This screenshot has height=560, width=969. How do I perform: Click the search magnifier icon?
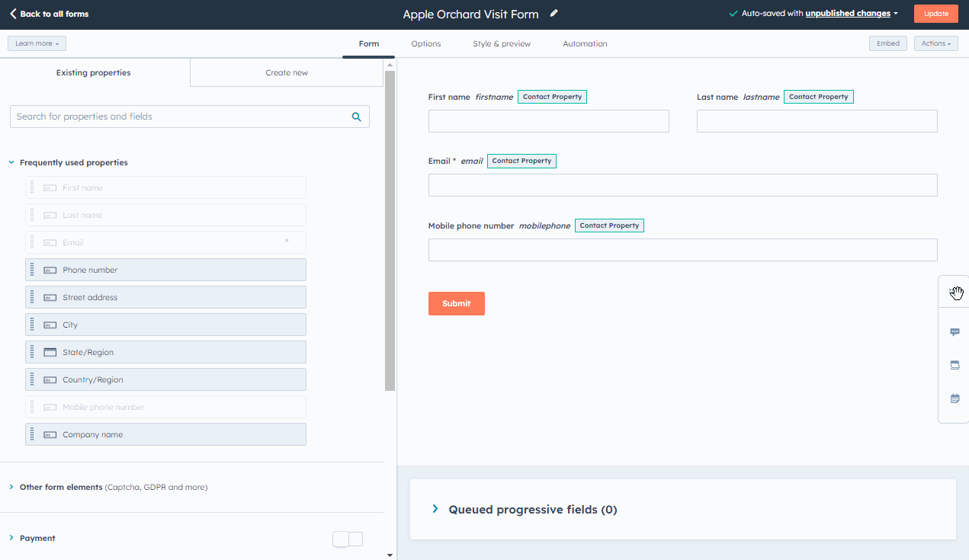tap(356, 117)
